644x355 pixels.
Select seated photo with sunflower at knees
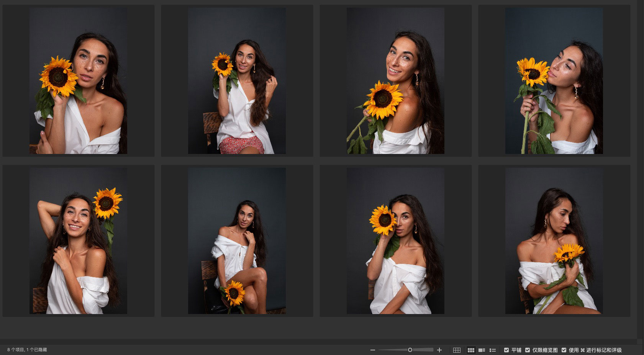[x=237, y=241]
